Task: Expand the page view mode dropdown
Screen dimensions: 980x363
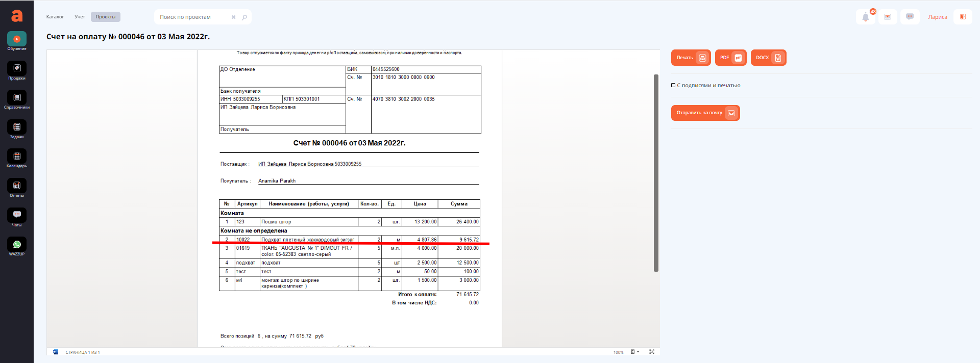Action: click(635, 352)
